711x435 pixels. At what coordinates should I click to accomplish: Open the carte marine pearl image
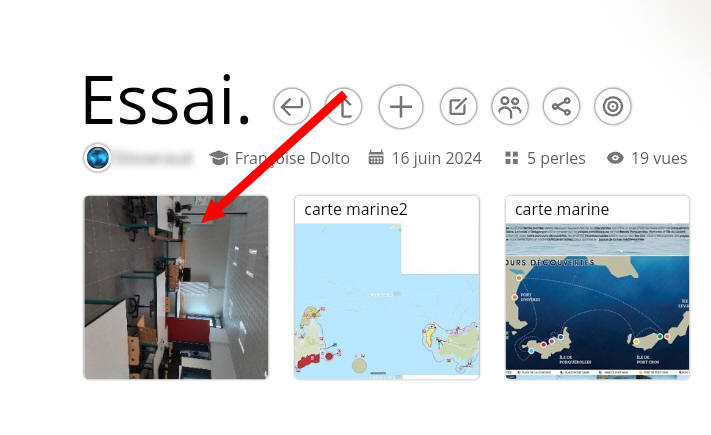click(x=597, y=301)
